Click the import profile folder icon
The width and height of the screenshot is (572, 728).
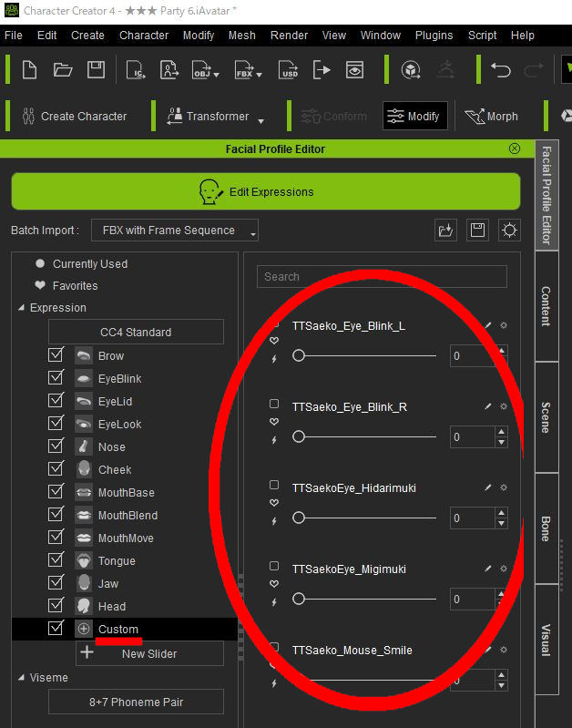(445, 231)
